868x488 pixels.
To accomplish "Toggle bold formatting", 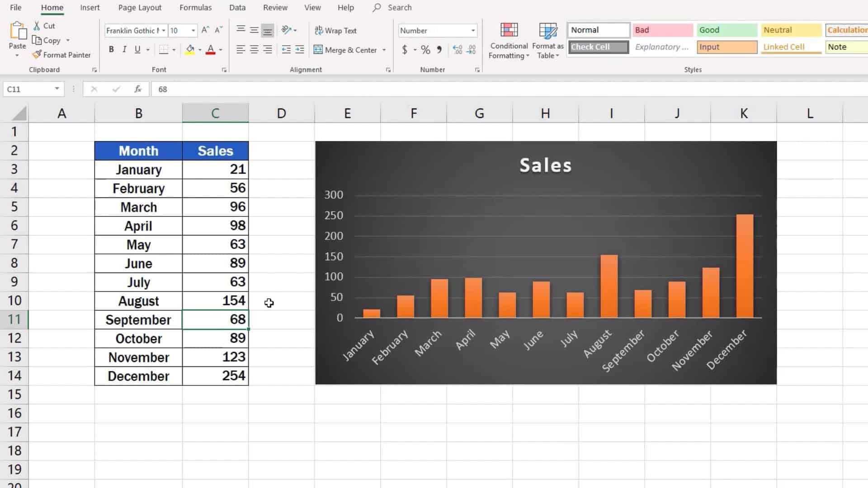I will [x=111, y=50].
